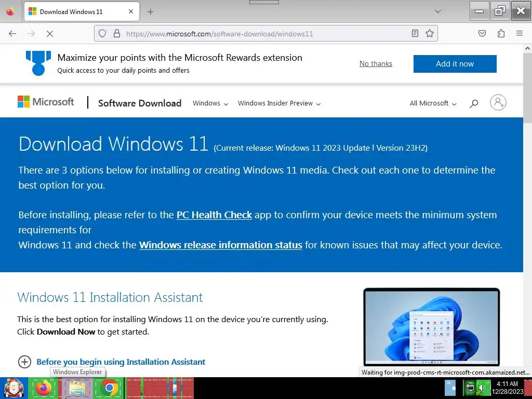This screenshot has width=532, height=399.
Task: Open tracking protection shield info
Action: (102, 33)
